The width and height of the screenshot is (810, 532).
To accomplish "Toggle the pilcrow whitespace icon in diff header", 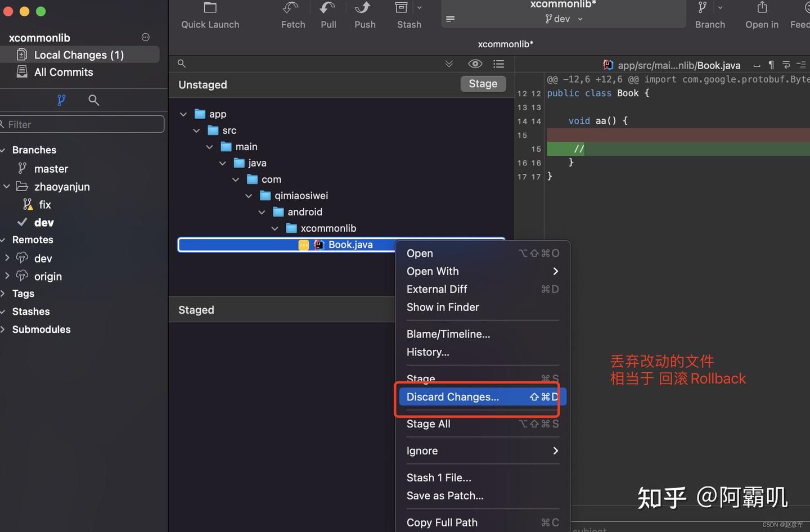I will click(x=771, y=65).
